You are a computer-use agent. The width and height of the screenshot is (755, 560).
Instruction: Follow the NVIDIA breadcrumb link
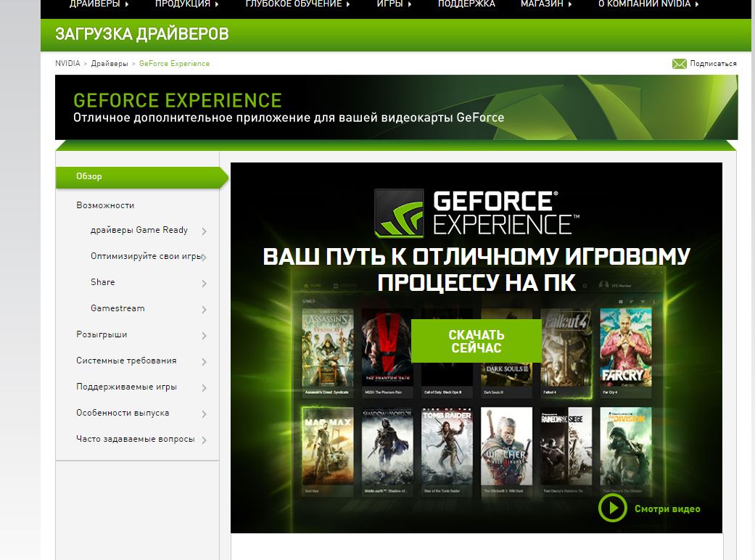click(67, 63)
